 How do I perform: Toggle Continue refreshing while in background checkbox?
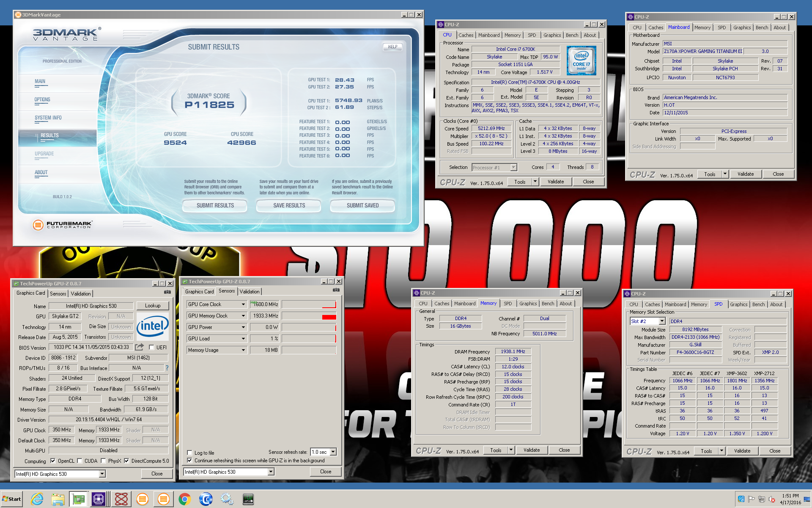(x=189, y=461)
